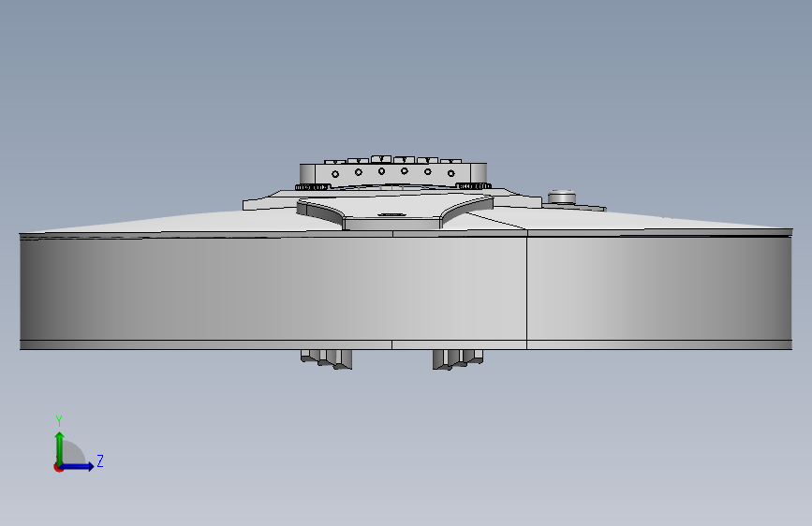The height and width of the screenshot is (526, 812).
Task: Click the blue Z axis arrow of triad
Action: [78, 466]
